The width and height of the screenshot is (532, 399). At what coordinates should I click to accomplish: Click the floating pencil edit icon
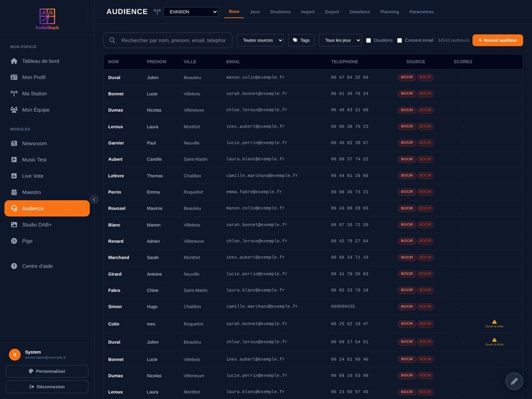click(x=514, y=381)
